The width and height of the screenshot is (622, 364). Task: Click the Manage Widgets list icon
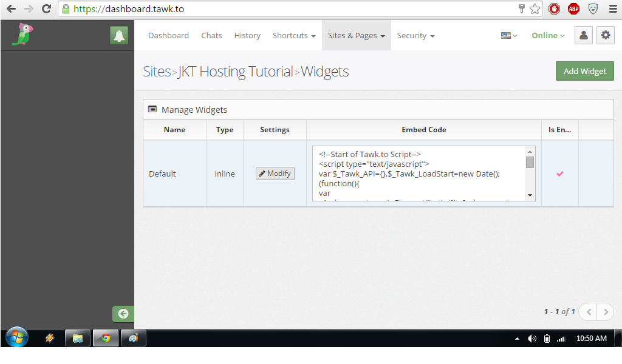pos(152,109)
